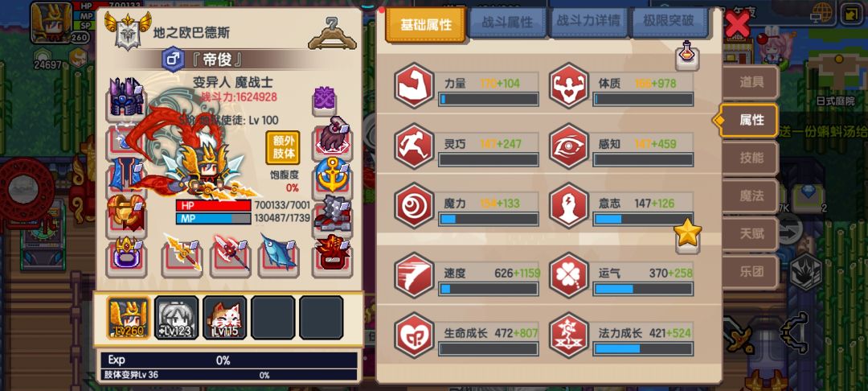Tap the purple helmet equipment slot
Viewport: 868px width, 391px height.
[x=127, y=97]
